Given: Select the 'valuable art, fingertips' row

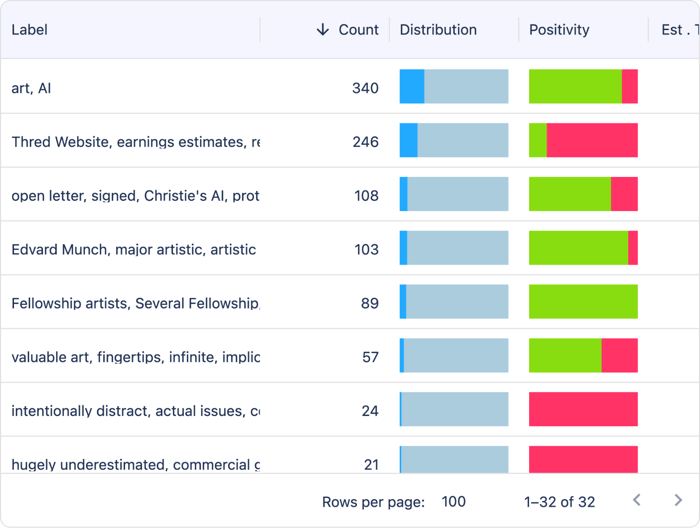Looking at the screenshot, I should pyautogui.click(x=135, y=357).
